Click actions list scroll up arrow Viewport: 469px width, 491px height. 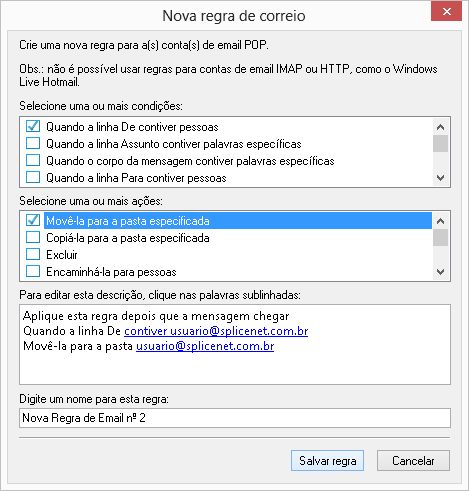(440, 221)
